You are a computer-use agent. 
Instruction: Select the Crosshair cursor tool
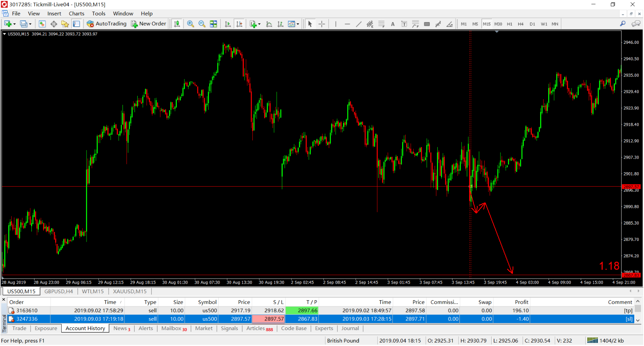[x=322, y=24]
